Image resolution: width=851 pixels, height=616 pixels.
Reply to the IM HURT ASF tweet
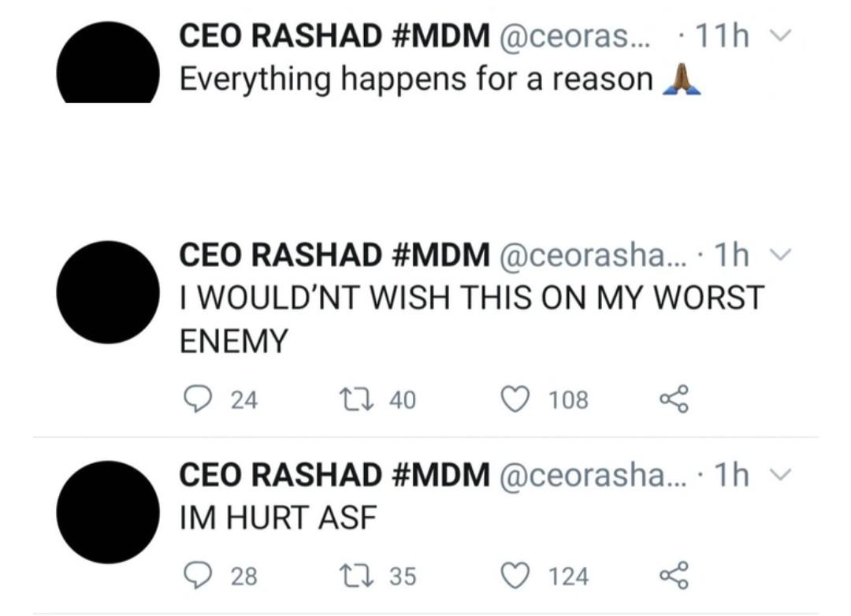(195, 577)
